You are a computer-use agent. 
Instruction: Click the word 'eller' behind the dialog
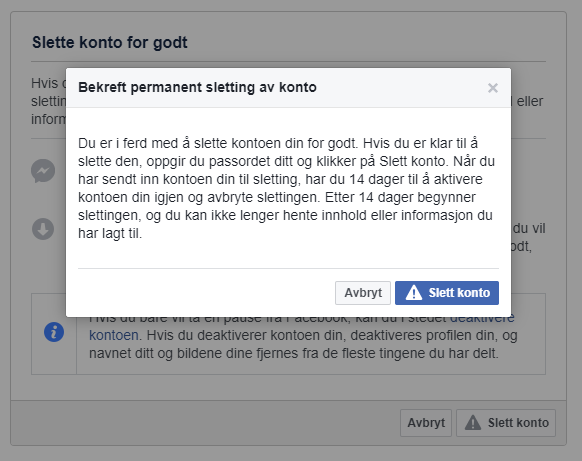(x=530, y=101)
